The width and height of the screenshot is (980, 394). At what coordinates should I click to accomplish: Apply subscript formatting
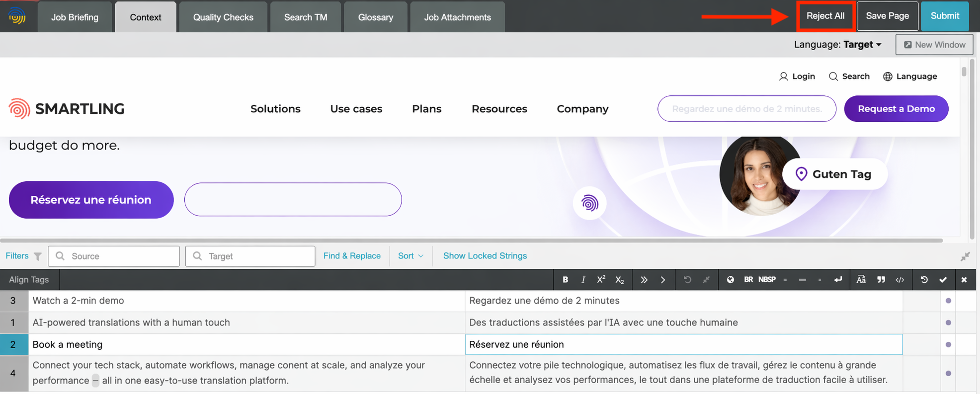pos(619,280)
